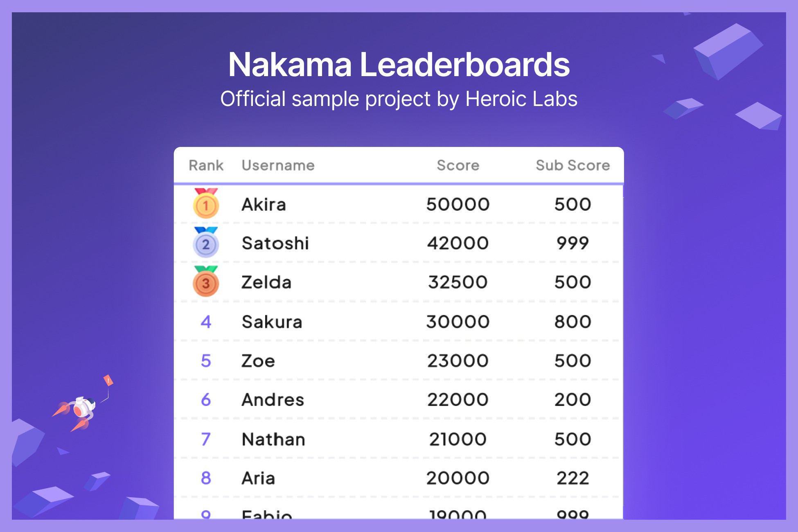Select the silver medal next to Satoshi
The height and width of the screenshot is (532, 798).
point(206,244)
